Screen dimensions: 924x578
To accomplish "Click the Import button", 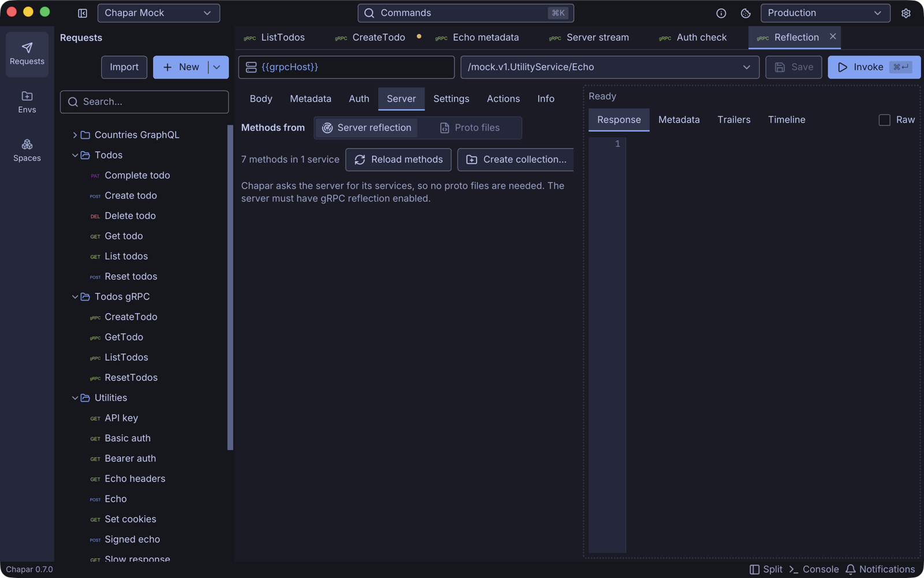I will coord(124,67).
